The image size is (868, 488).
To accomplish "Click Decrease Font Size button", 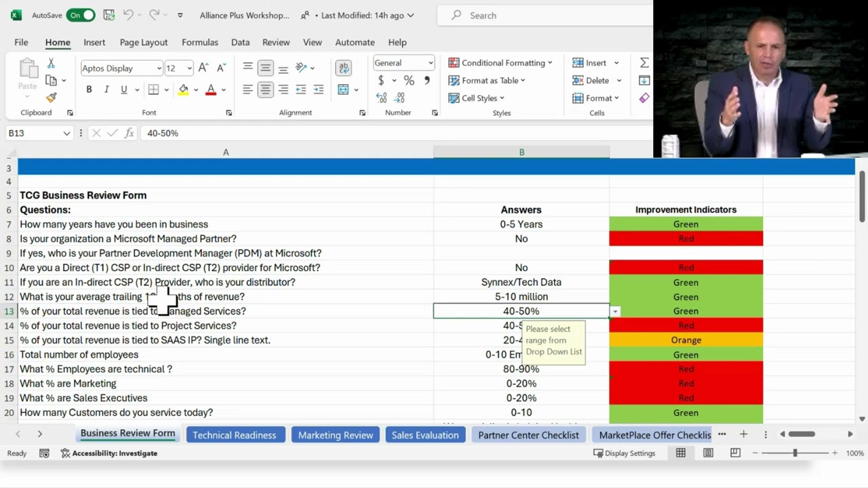I will click(220, 68).
